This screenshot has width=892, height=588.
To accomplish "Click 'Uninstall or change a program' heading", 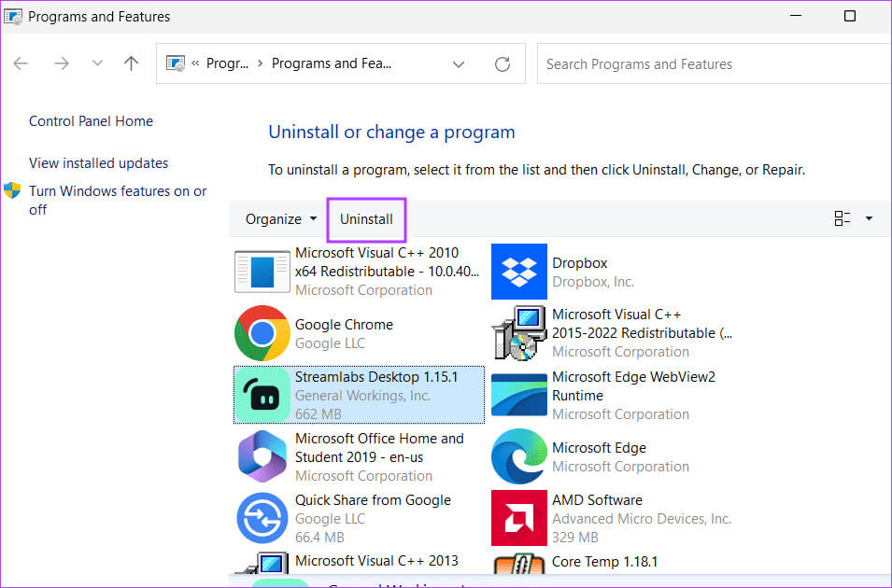I will tap(391, 132).
